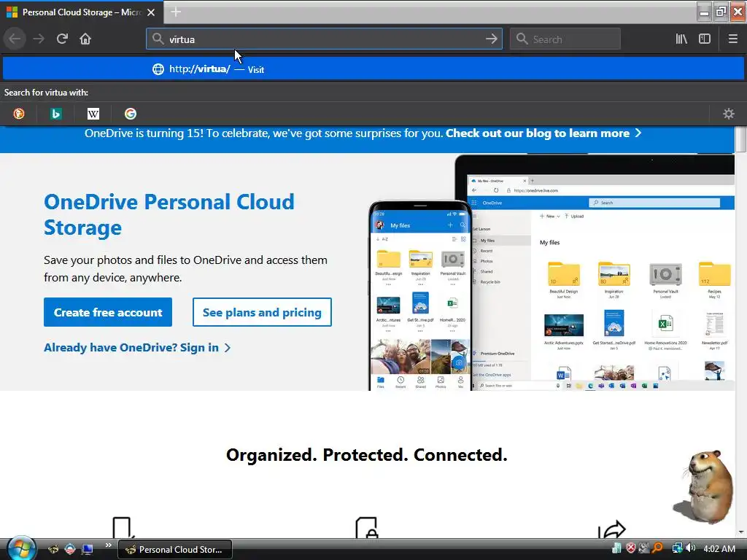This screenshot has width=747, height=560.
Task: Search with Bing engine icon
Action: tap(56, 114)
